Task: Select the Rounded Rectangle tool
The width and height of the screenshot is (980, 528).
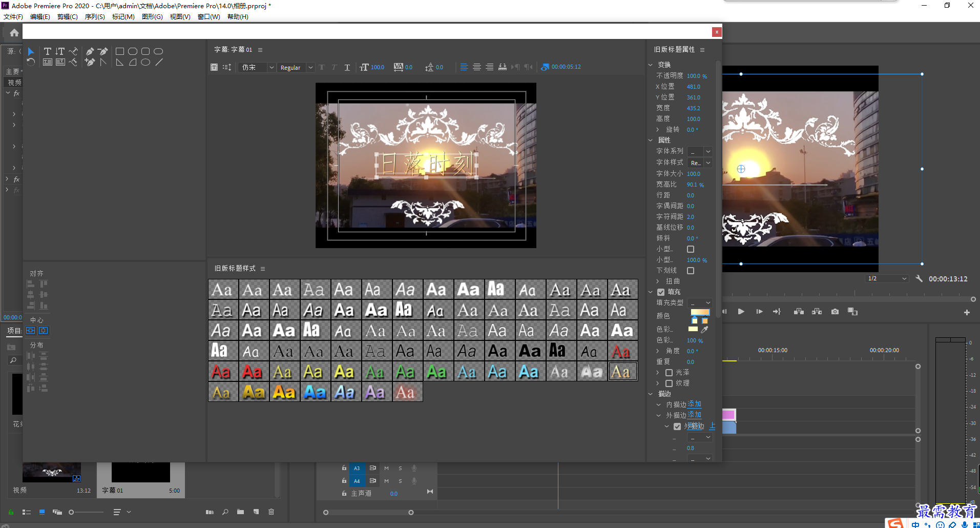Action: click(145, 51)
